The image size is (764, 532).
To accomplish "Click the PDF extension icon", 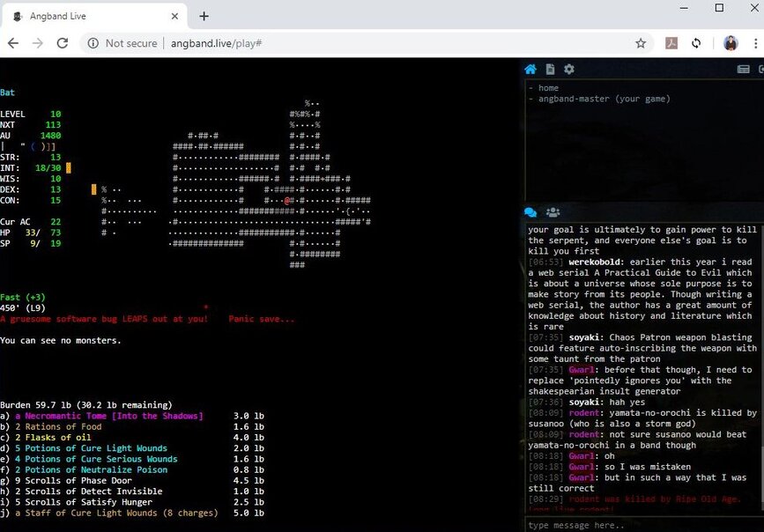I will coord(671,43).
